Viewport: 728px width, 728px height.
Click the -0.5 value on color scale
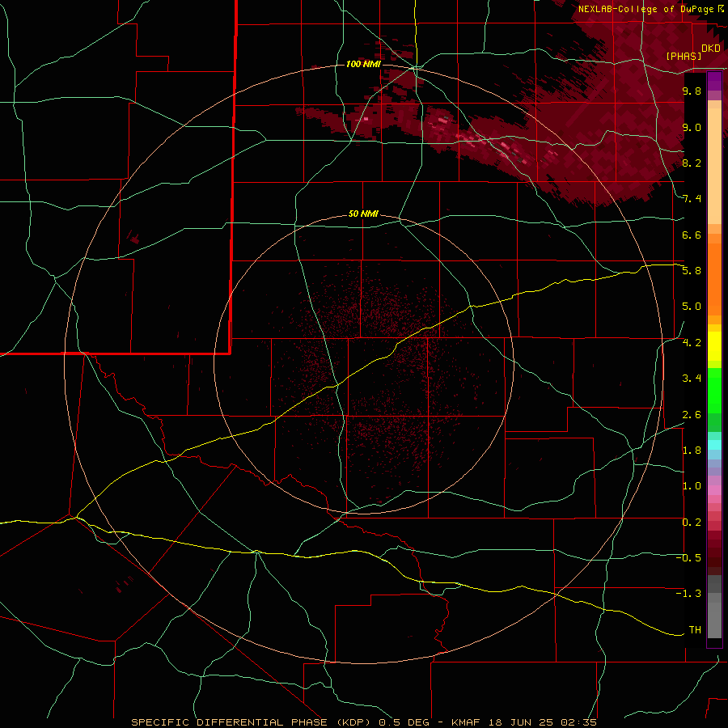(x=688, y=558)
